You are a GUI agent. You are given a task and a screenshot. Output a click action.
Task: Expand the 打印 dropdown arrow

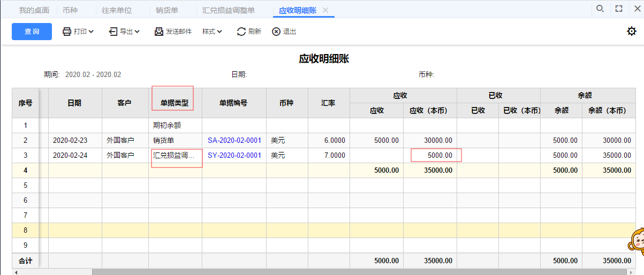tap(91, 32)
